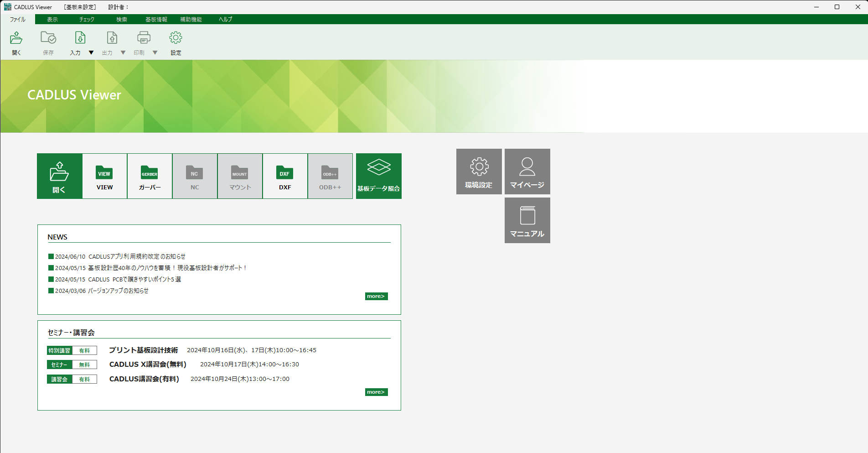Click the 出力 export icon
The height and width of the screenshot is (453, 868).
pyautogui.click(x=112, y=38)
